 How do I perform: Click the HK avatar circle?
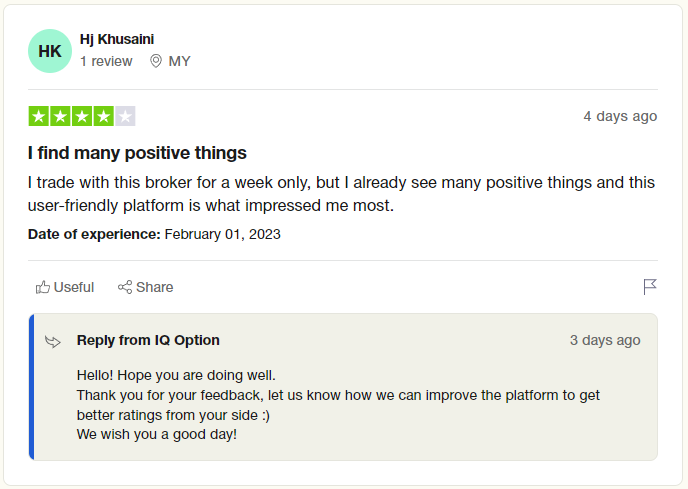coord(50,51)
